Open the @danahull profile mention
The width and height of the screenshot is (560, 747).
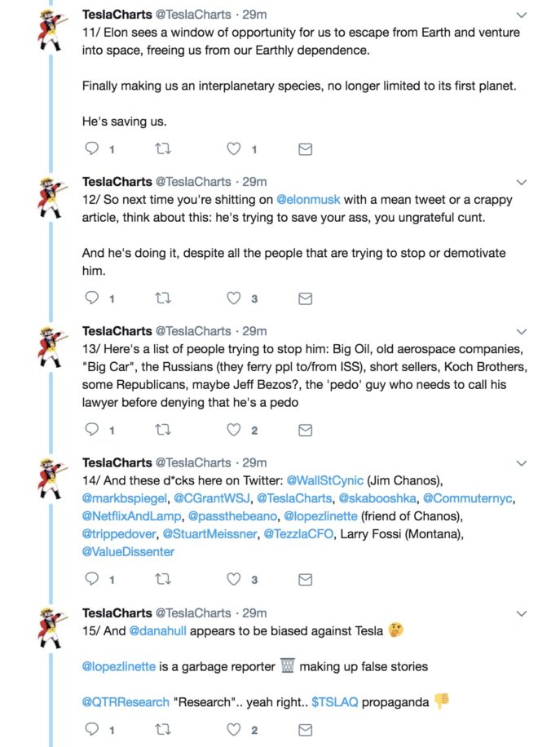point(157,630)
